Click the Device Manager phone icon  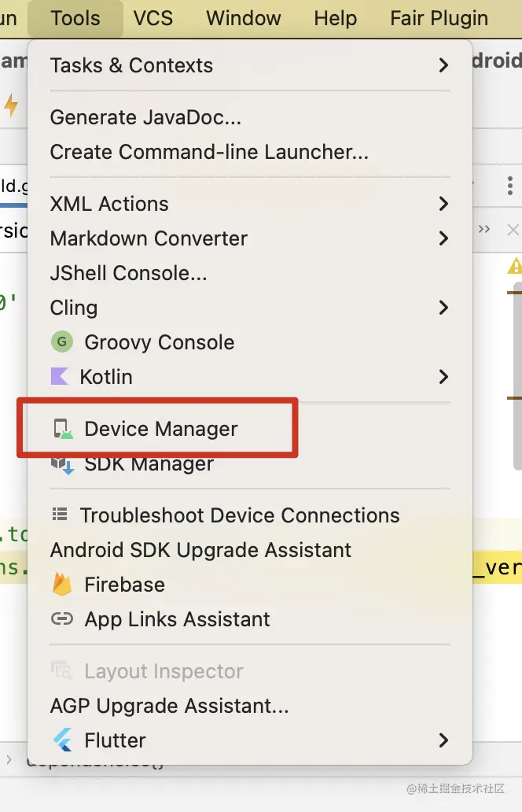tap(62, 429)
